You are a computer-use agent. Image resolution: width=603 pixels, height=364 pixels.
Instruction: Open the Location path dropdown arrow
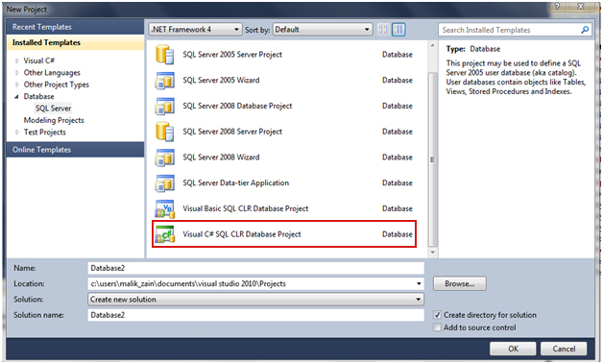click(x=419, y=284)
